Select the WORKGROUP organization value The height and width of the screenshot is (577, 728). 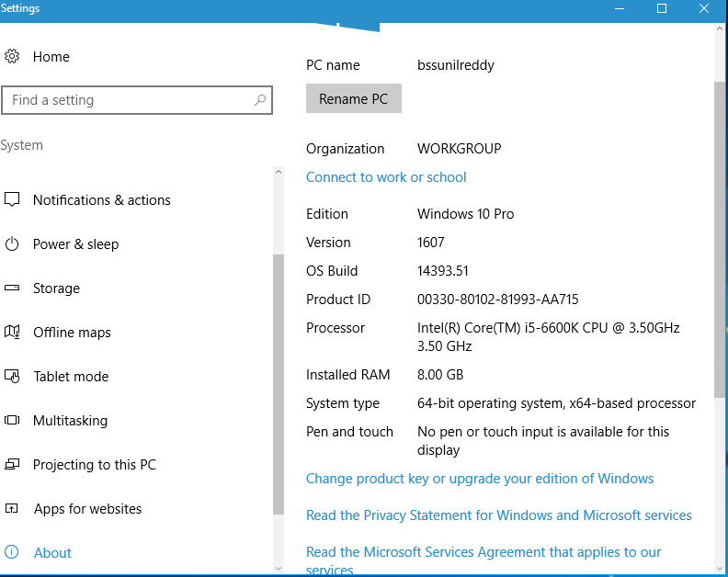pos(460,149)
